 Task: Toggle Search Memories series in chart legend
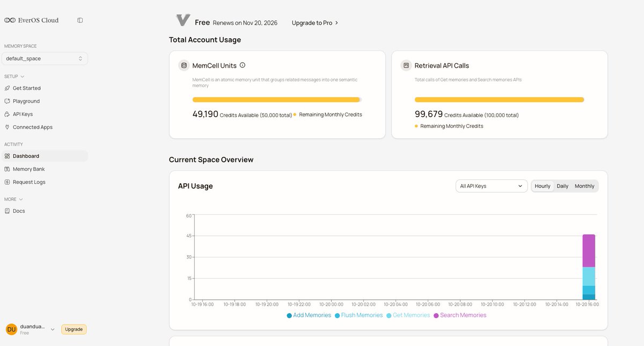coord(460,315)
